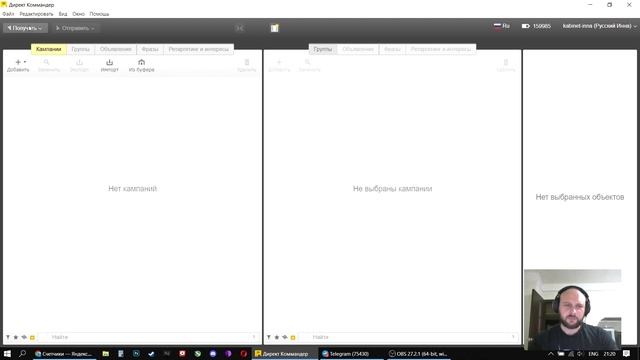This screenshot has height=360, width=640.
Task: Click arrows icon beside star below campaigns panel
Action: (x=24, y=337)
